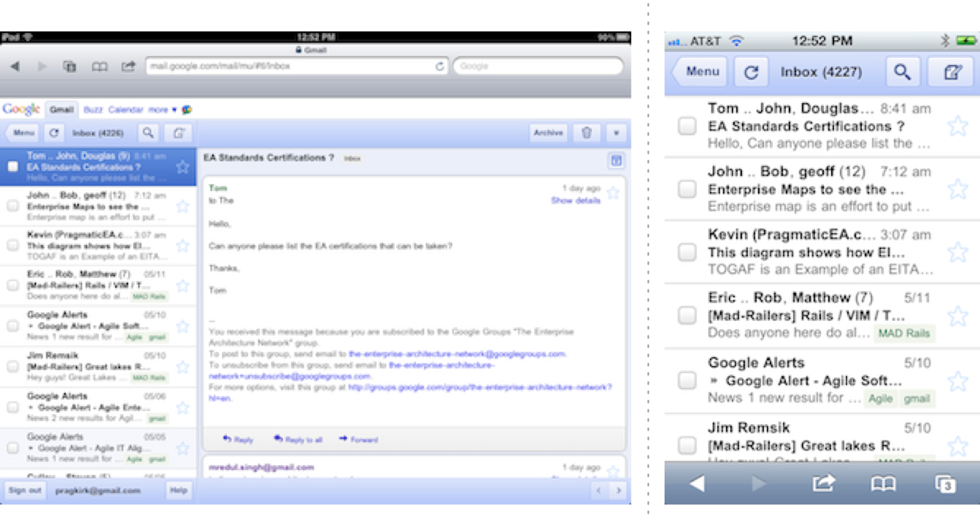Go to previous conversation arrow at bottom
Image resolution: width=980 pixels, height=522 pixels.
click(598, 490)
